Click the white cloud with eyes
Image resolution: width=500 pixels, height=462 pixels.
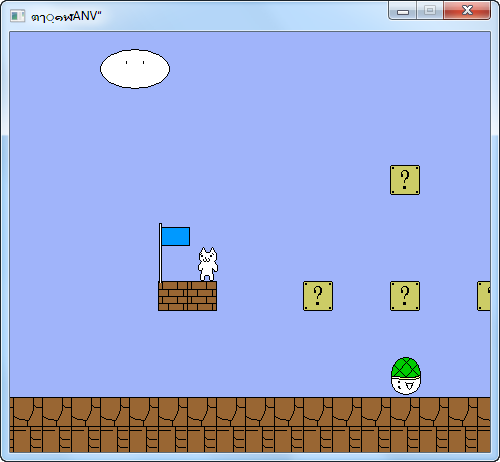coord(135,69)
